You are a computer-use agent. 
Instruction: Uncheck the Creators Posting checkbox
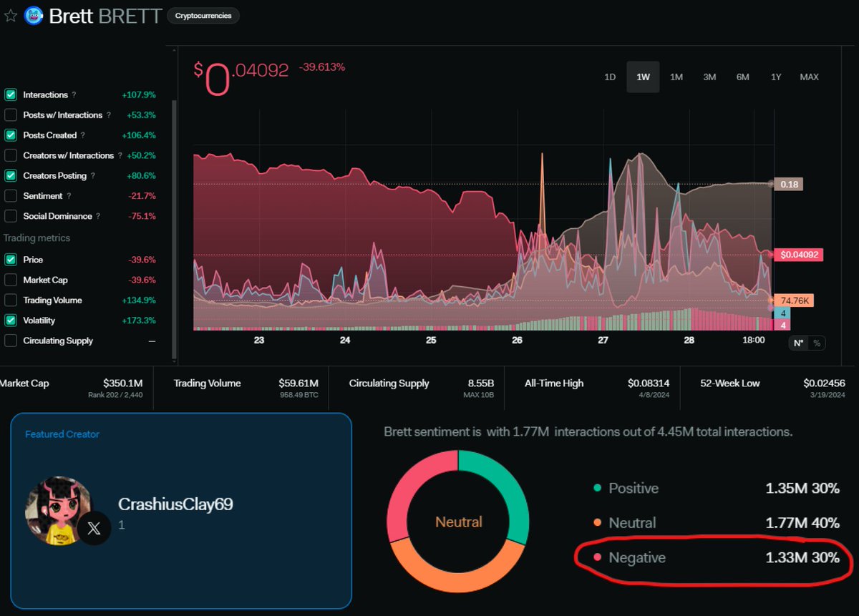pyautogui.click(x=11, y=175)
